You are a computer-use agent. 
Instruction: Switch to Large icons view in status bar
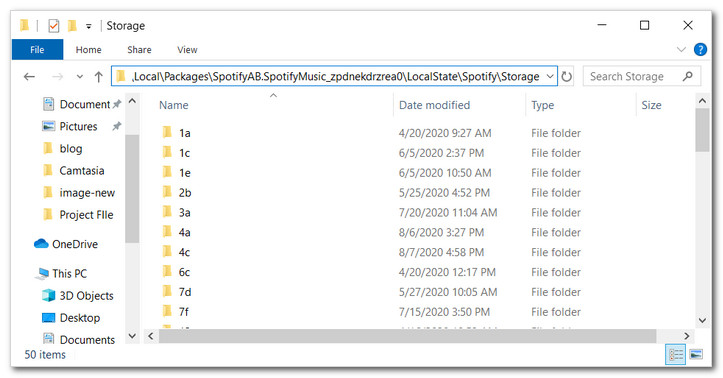[x=696, y=354]
